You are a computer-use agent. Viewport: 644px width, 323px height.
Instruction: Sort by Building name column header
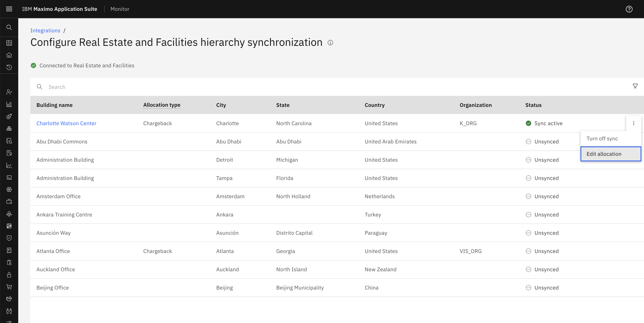pyautogui.click(x=55, y=105)
